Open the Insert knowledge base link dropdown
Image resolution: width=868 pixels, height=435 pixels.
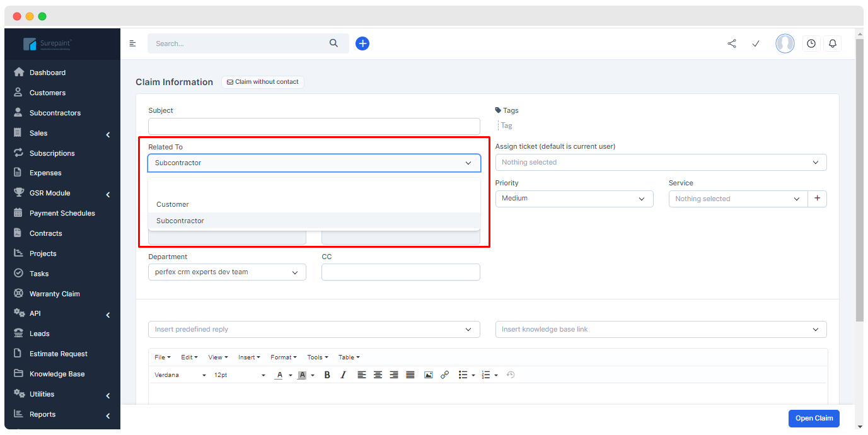(661, 329)
